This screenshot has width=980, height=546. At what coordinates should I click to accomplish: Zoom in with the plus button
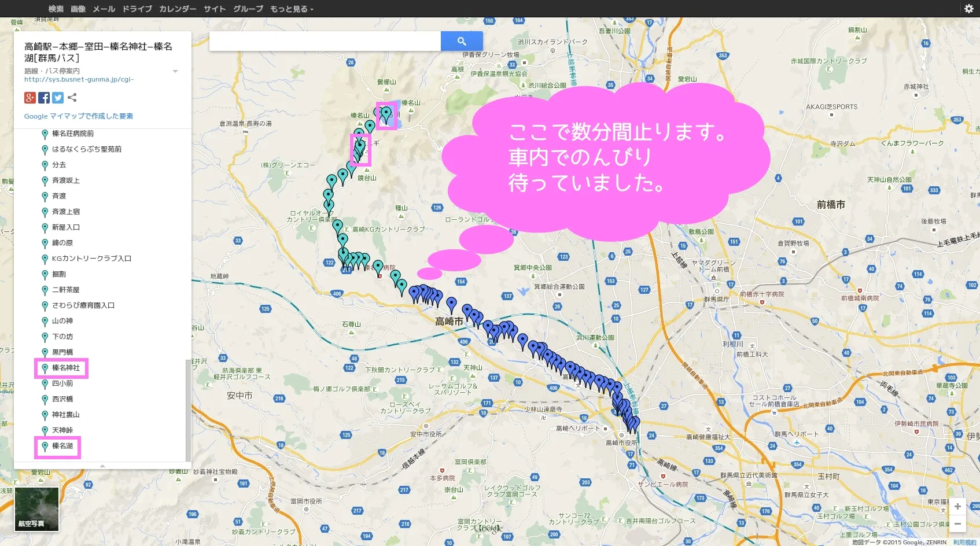[x=957, y=506]
